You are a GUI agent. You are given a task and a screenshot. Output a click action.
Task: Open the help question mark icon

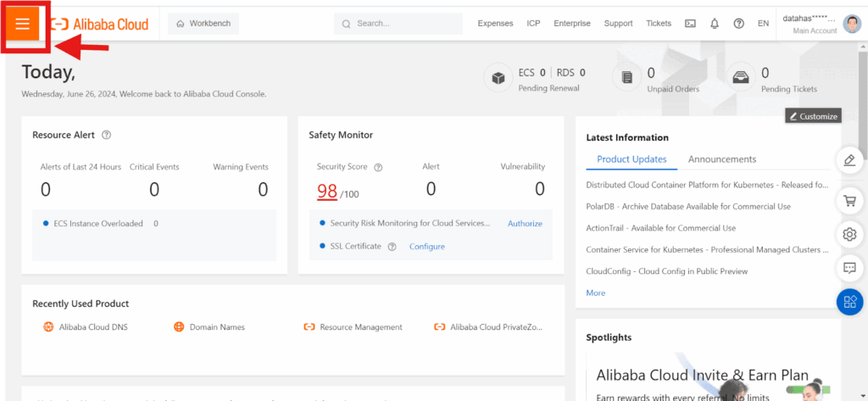[738, 24]
